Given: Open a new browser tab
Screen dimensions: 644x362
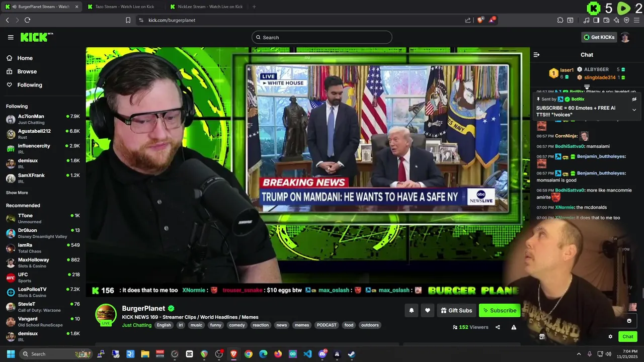Looking at the screenshot, I should point(254,7).
